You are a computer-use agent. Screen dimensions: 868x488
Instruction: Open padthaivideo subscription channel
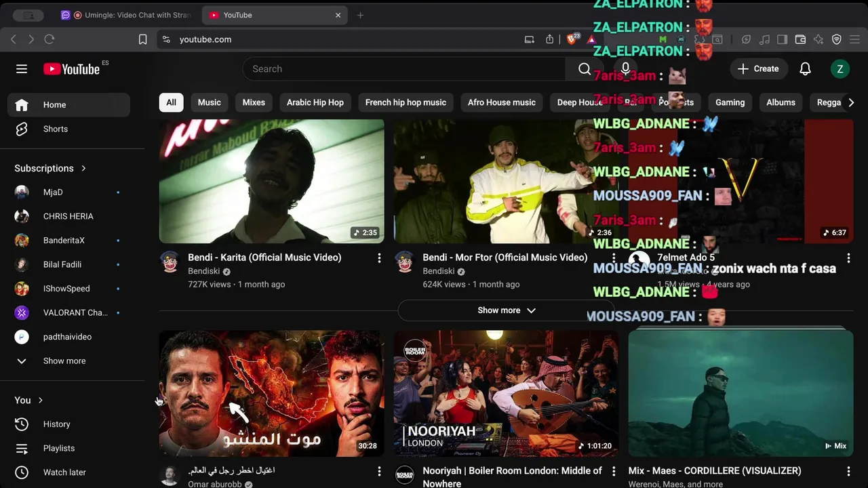point(68,337)
